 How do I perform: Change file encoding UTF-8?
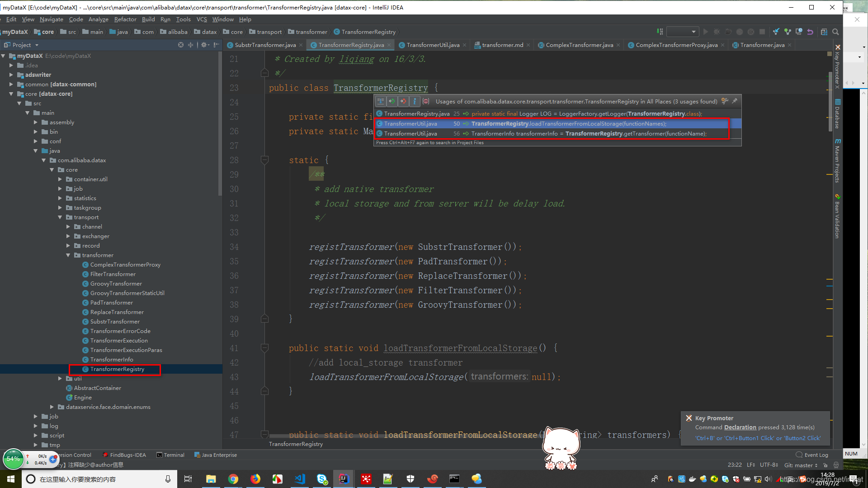(x=769, y=465)
